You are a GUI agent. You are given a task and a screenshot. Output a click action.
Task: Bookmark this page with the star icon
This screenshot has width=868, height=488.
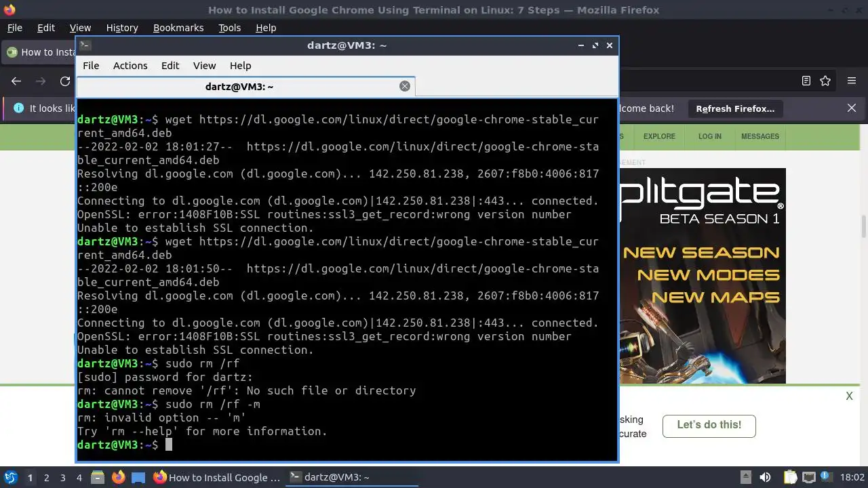[825, 81]
